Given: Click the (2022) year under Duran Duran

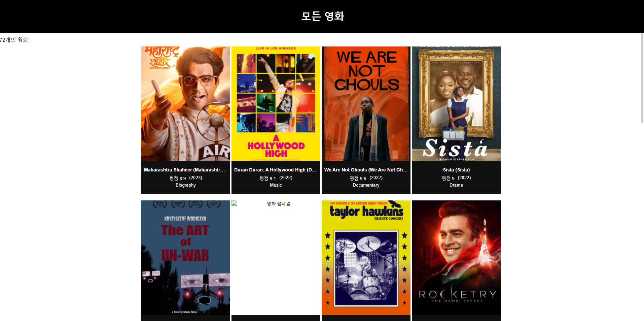Looking at the screenshot, I should coord(286,178).
